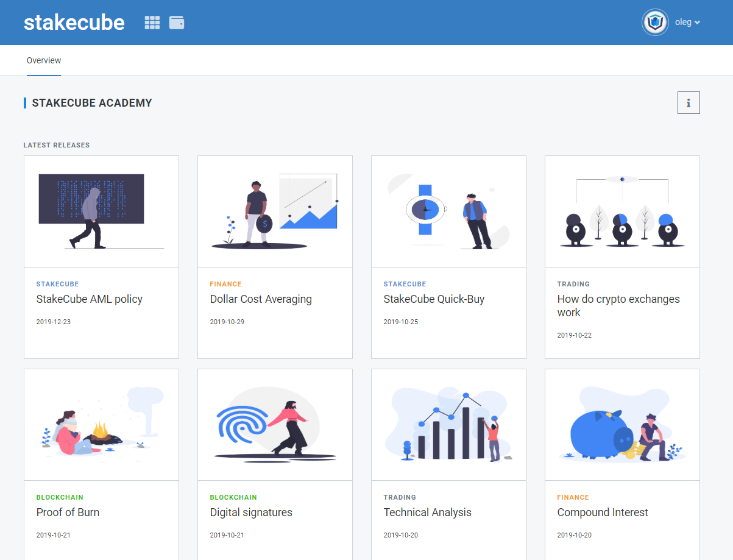Screen dimensions: 733x560
Task: Open the wallet icon in the header
Action: click(x=177, y=23)
